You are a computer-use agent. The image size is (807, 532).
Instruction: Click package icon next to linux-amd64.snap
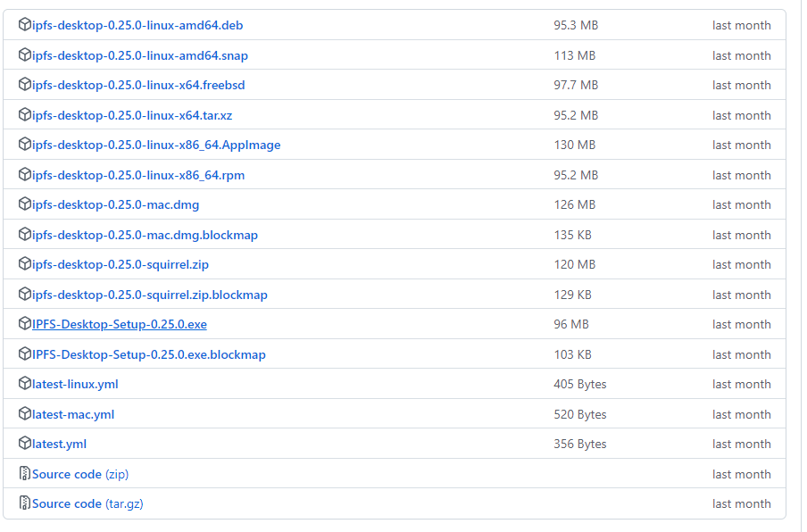click(25, 55)
